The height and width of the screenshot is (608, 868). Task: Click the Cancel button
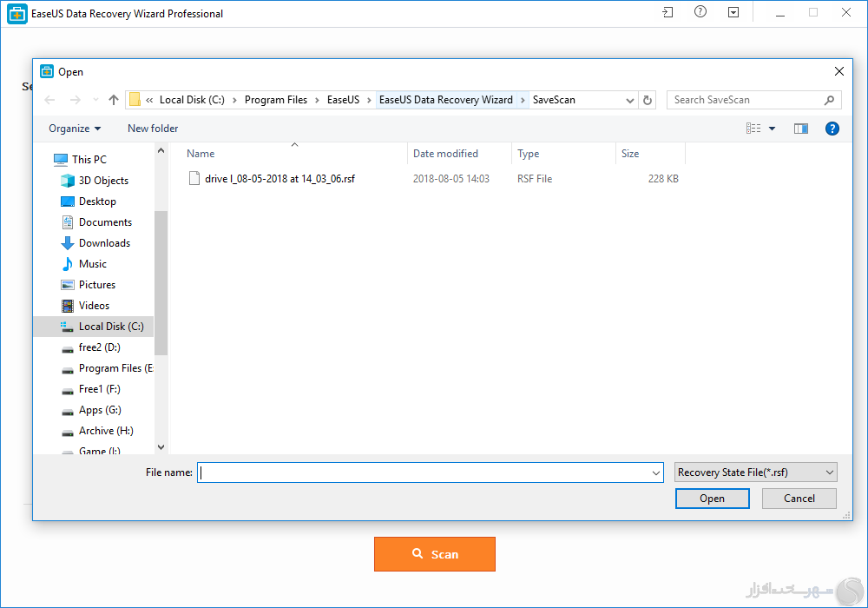pyautogui.click(x=799, y=499)
